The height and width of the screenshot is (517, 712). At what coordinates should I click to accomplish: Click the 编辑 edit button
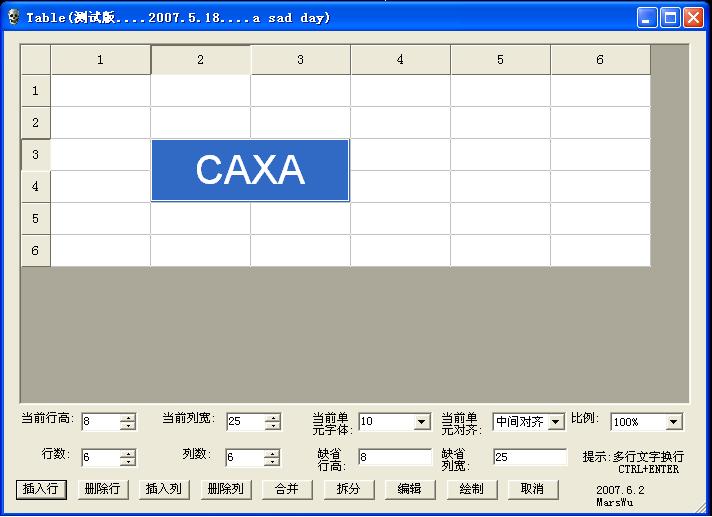[x=410, y=489]
